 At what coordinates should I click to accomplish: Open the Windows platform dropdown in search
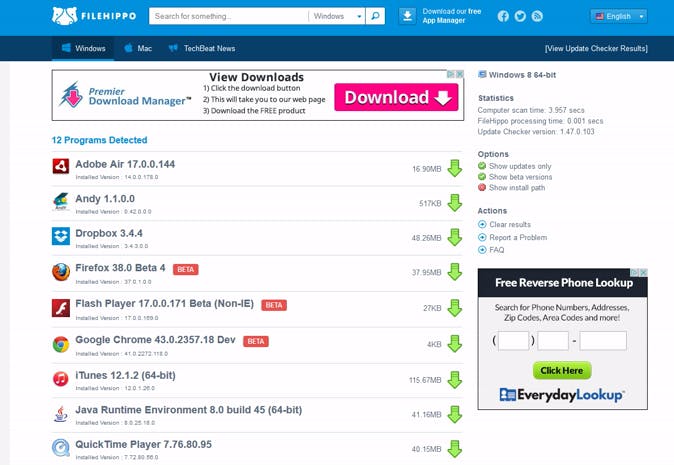click(x=337, y=16)
